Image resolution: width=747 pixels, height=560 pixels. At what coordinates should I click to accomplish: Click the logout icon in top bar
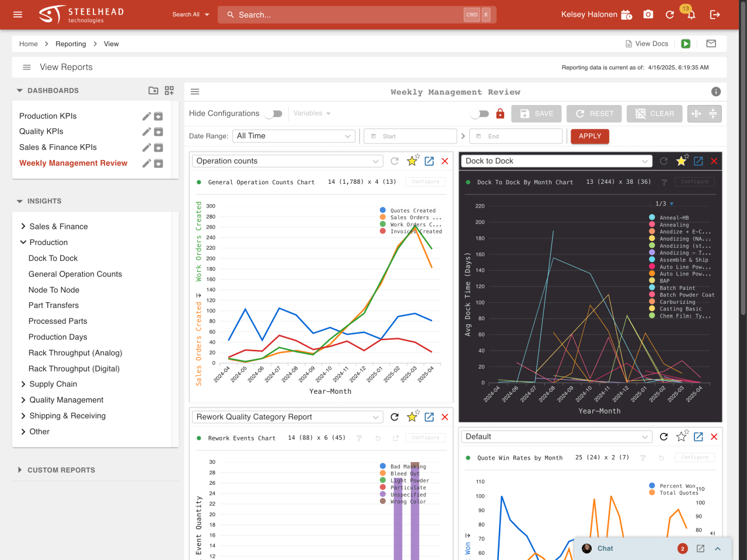coord(714,15)
